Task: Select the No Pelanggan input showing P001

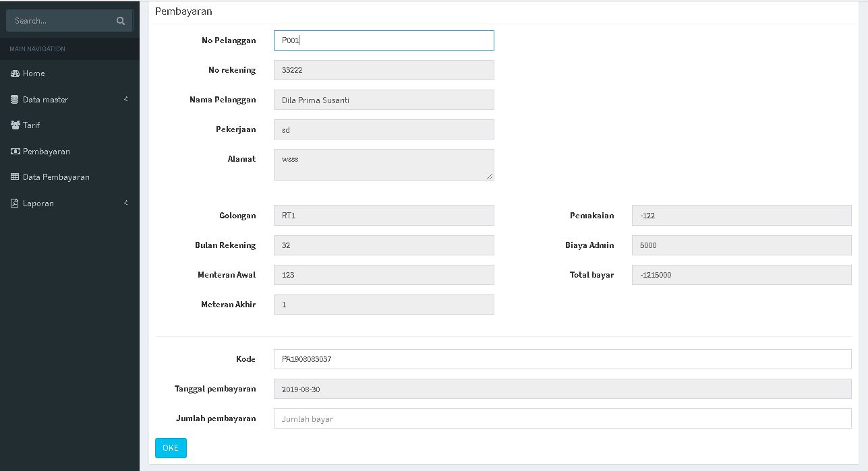Action: coord(383,40)
